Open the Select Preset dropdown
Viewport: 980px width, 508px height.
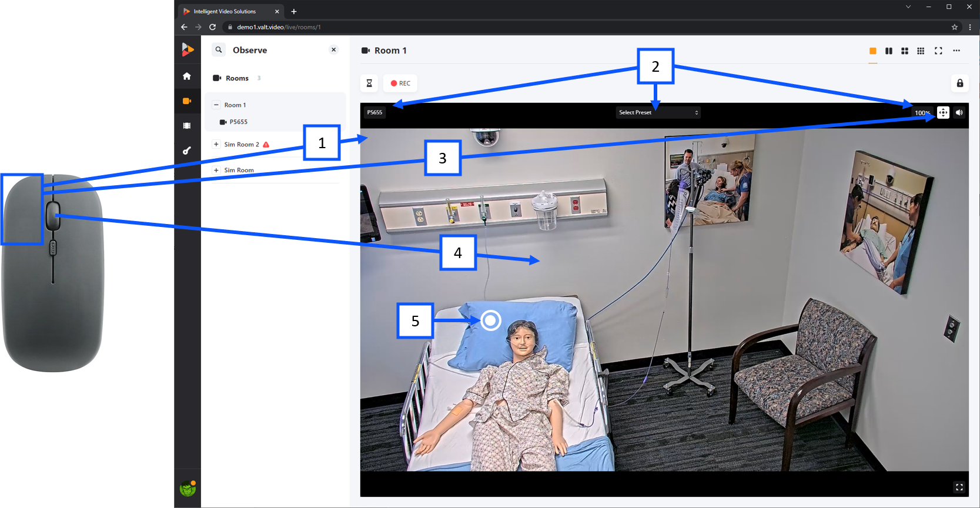pos(658,112)
